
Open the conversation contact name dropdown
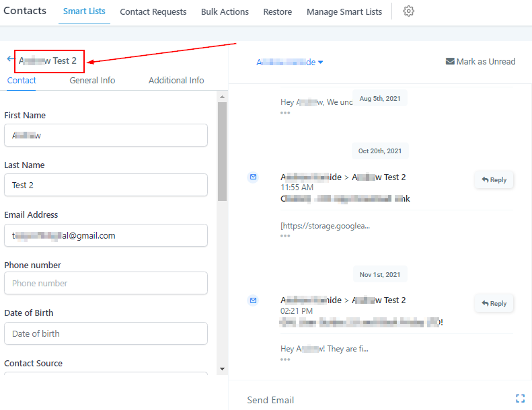290,62
